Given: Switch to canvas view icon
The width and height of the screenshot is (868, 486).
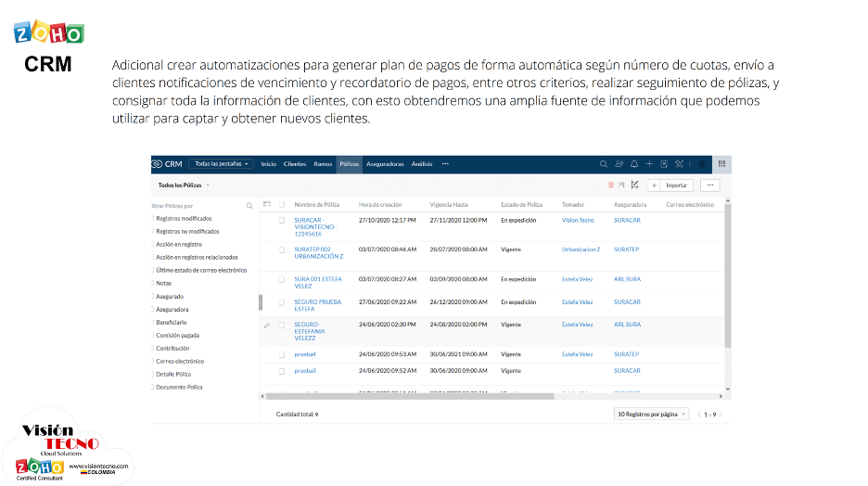Looking at the screenshot, I should (635, 185).
